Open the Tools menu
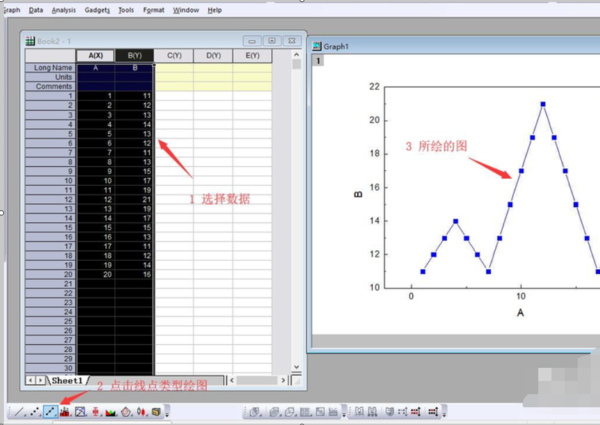This screenshot has height=425, width=600. point(126,10)
